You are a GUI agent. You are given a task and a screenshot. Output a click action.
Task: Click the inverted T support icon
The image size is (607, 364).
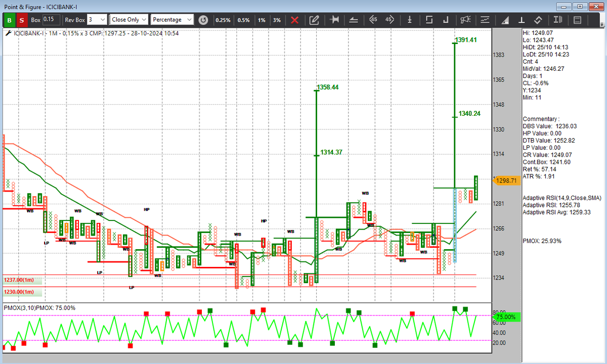(x=522, y=20)
